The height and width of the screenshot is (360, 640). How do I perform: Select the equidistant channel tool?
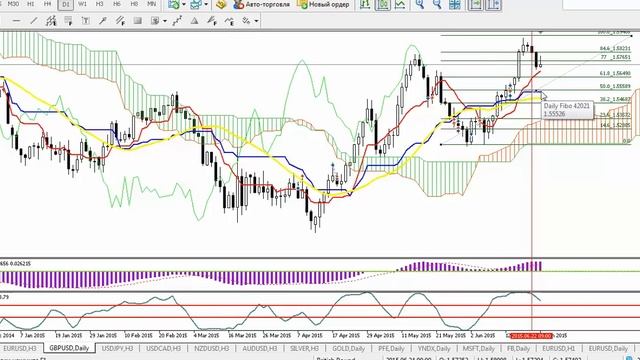pos(51,21)
